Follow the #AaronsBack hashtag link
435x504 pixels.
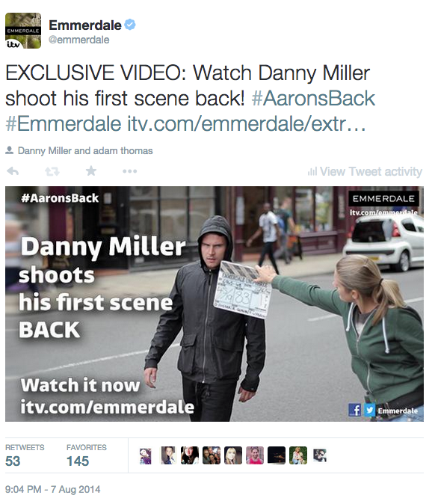[x=313, y=98]
